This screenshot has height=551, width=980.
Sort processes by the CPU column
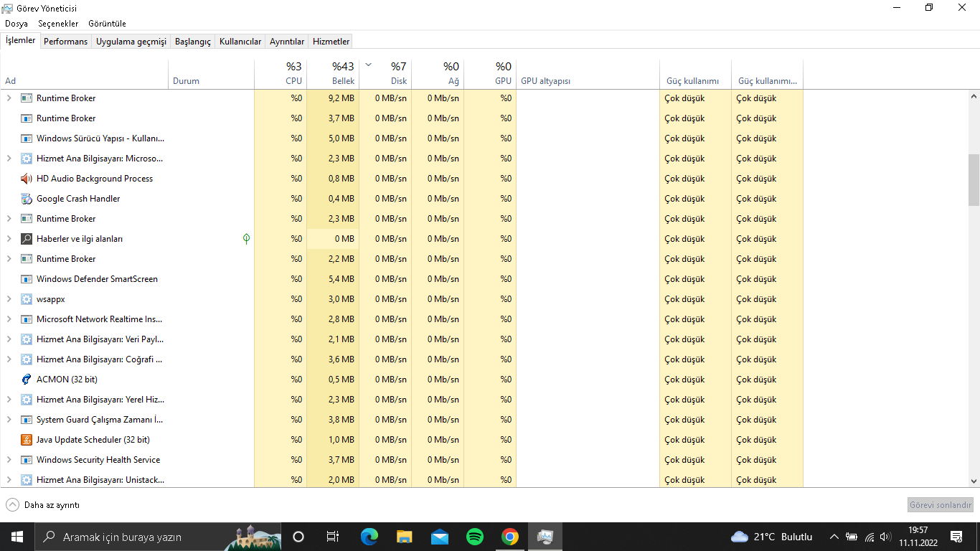[281, 74]
